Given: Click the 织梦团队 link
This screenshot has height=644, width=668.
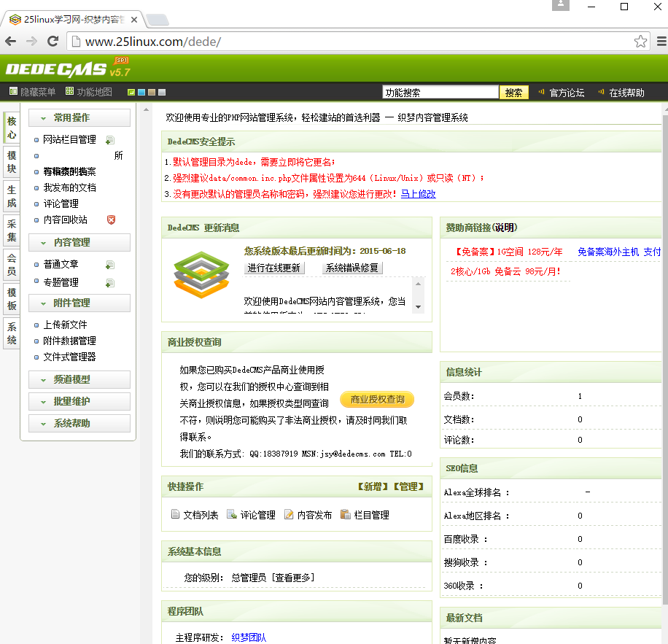Looking at the screenshot, I should click(x=249, y=637).
